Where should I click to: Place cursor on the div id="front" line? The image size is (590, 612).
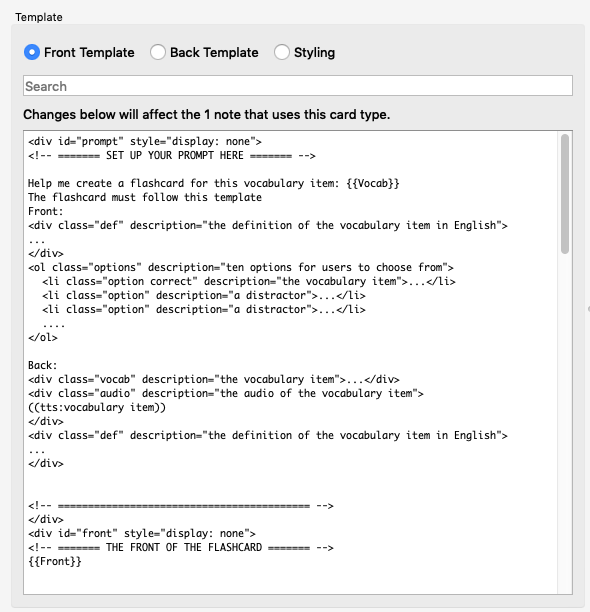click(x=142, y=533)
